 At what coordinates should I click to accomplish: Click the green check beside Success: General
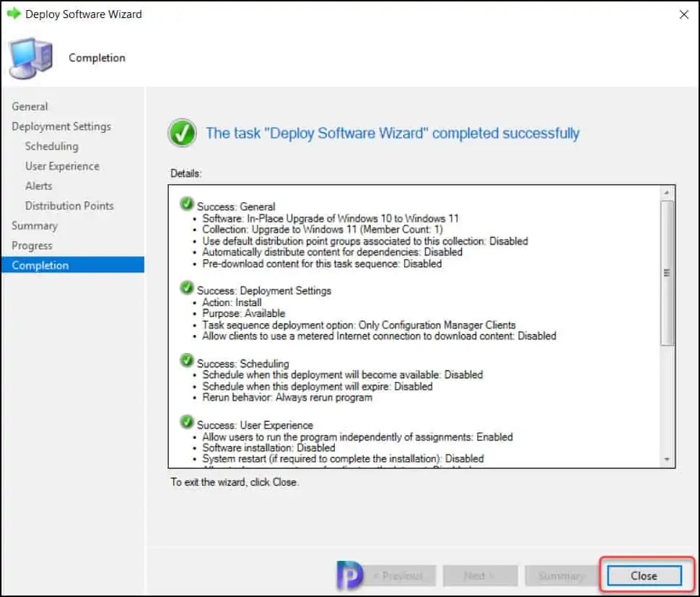[x=187, y=204]
